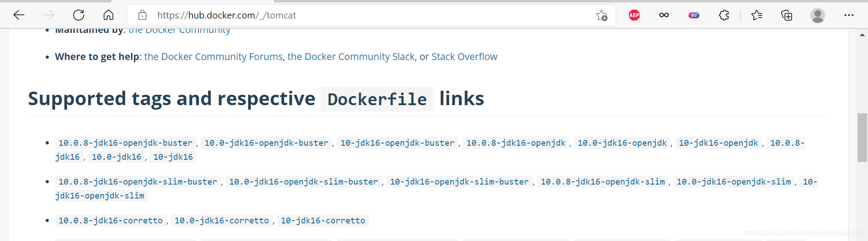Add this page to favorites star
868x241 pixels.
(602, 15)
